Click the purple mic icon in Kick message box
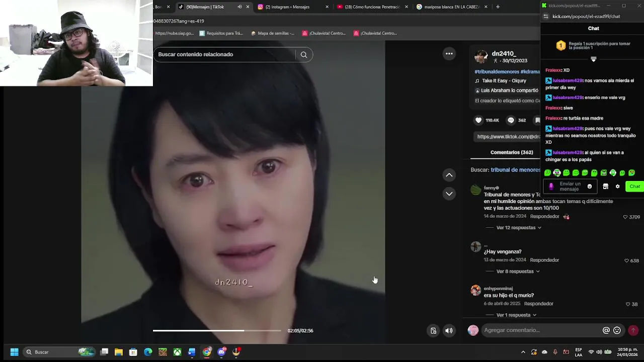This screenshot has height=362, width=644. click(x=551, y=187)
